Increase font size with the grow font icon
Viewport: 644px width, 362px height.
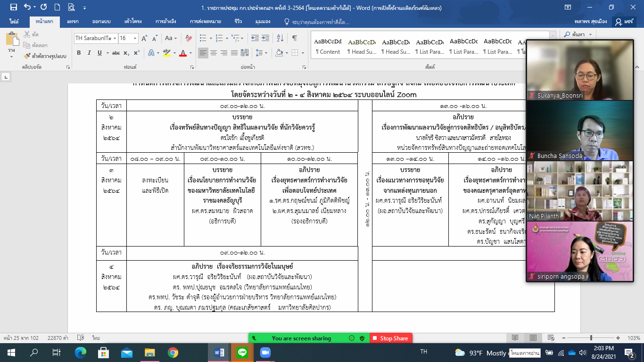pos(144,38)
